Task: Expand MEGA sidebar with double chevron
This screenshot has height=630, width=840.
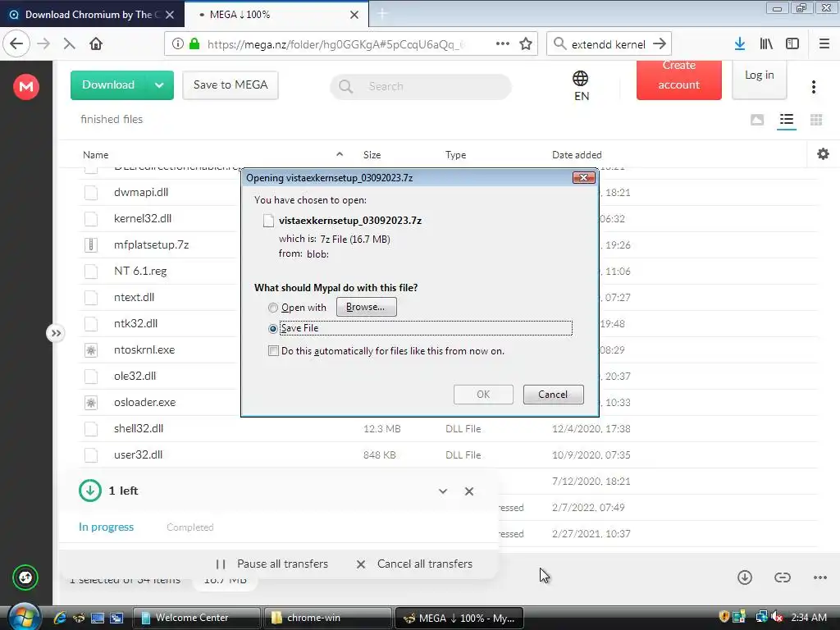Action: click(56, 333)
